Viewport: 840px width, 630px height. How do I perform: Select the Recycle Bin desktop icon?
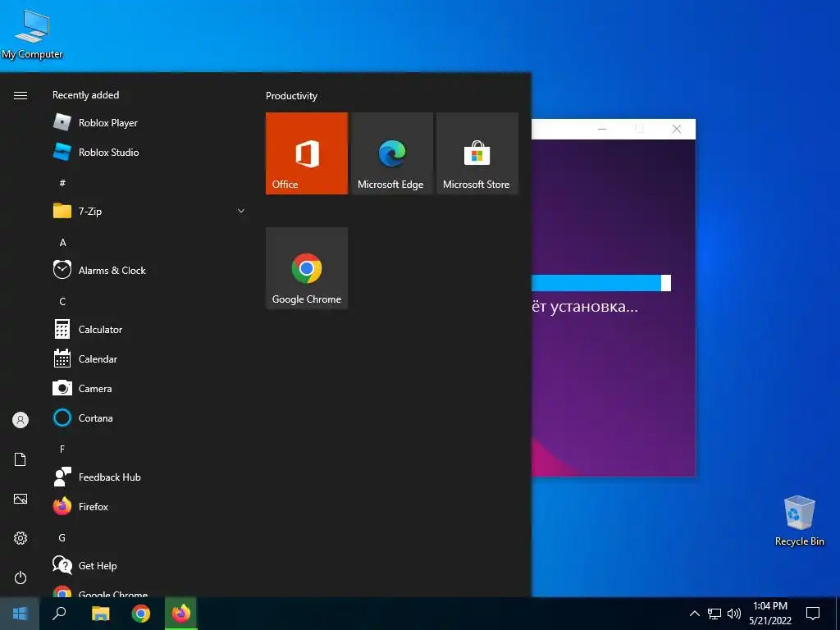pos(799,521)
